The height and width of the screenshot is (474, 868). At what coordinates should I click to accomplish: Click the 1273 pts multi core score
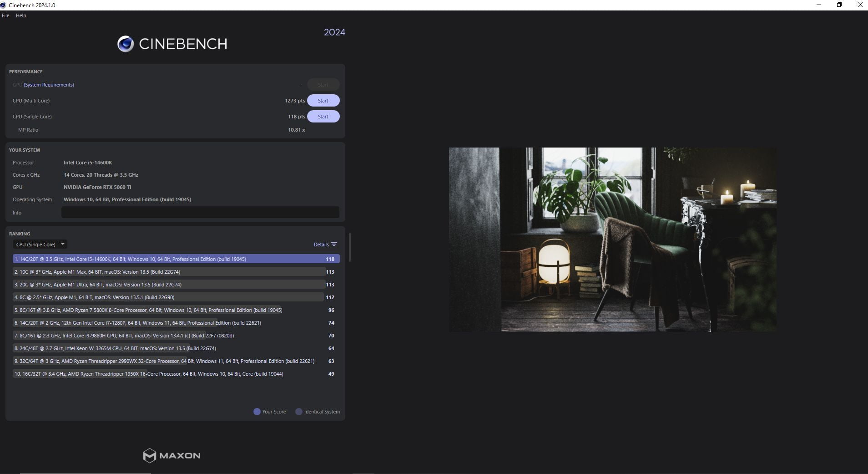(x=295, y=101)
